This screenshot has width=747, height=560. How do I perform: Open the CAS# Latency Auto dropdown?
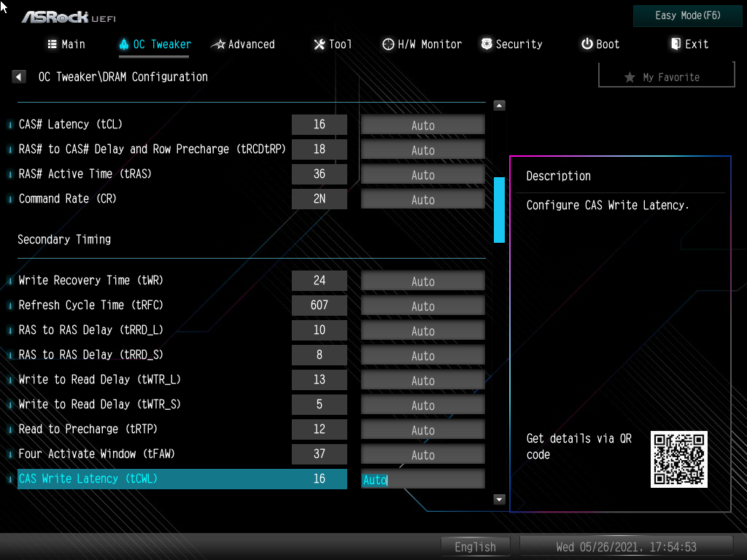coord(422,124)
